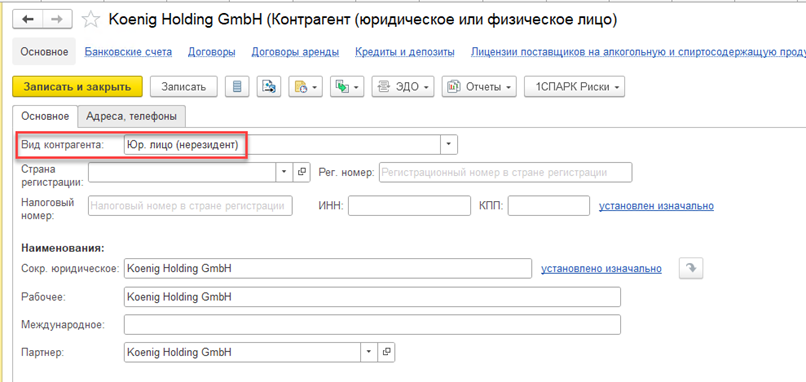Click the document list icon next to Записать

[236, 87]
